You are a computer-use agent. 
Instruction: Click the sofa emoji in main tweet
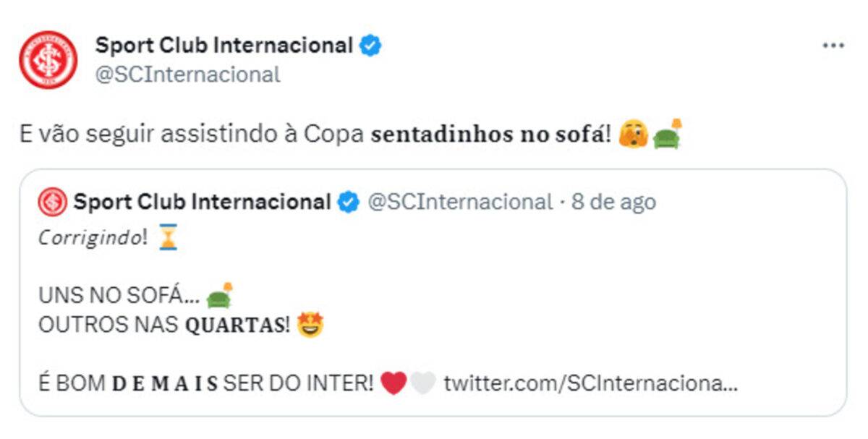click(x=668, y=135)
